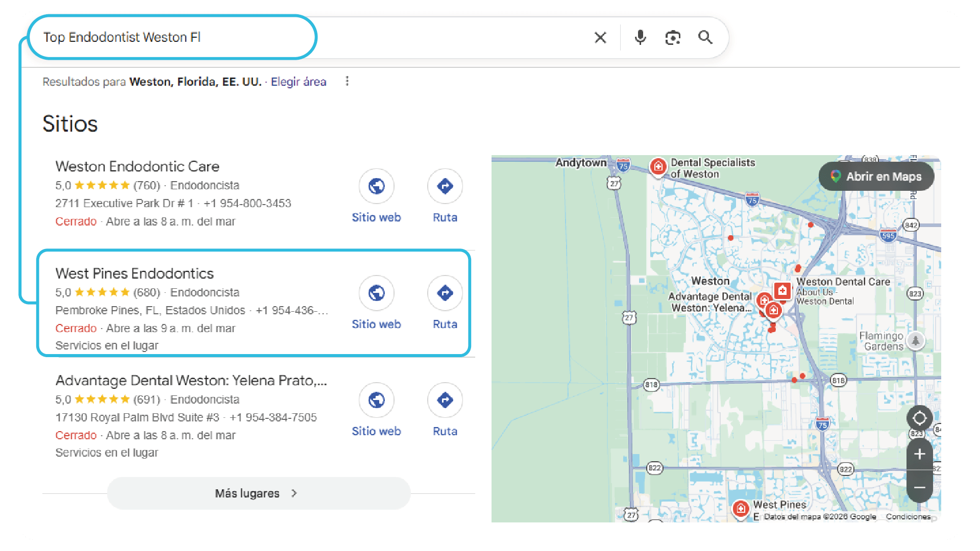Open West Pines Endodontics website globe icon
Screen dimensions: 980x551
pyautogui.click(x=376, y=293)
